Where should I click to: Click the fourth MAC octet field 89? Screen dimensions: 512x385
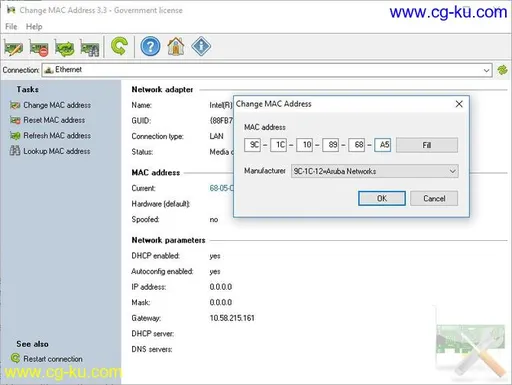pos(331,145)
